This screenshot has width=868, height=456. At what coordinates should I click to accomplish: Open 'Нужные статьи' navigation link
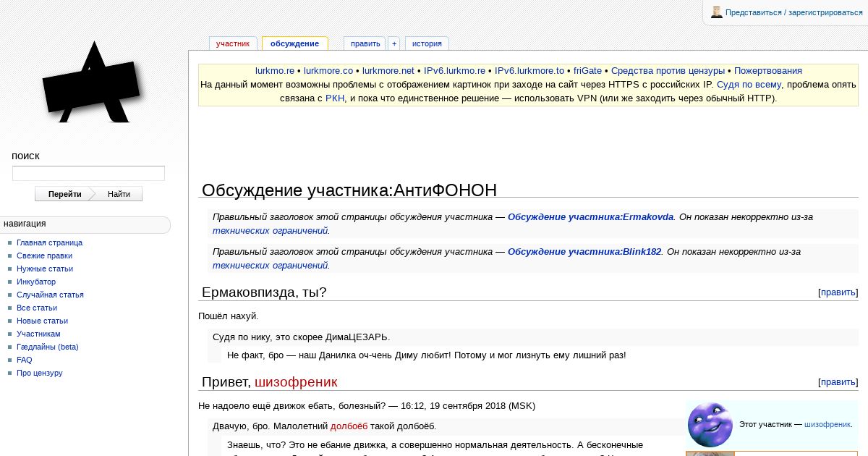coord(45,269)
